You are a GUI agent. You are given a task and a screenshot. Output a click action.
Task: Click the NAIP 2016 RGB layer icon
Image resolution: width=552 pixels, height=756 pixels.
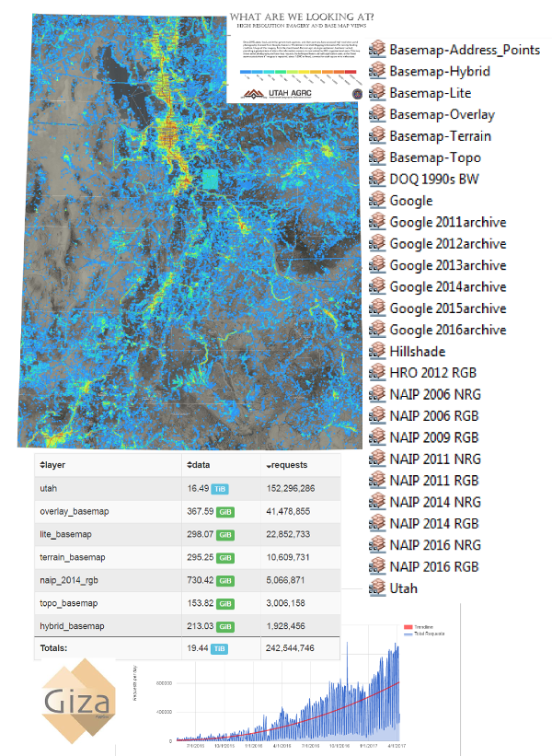pos(377,566)
